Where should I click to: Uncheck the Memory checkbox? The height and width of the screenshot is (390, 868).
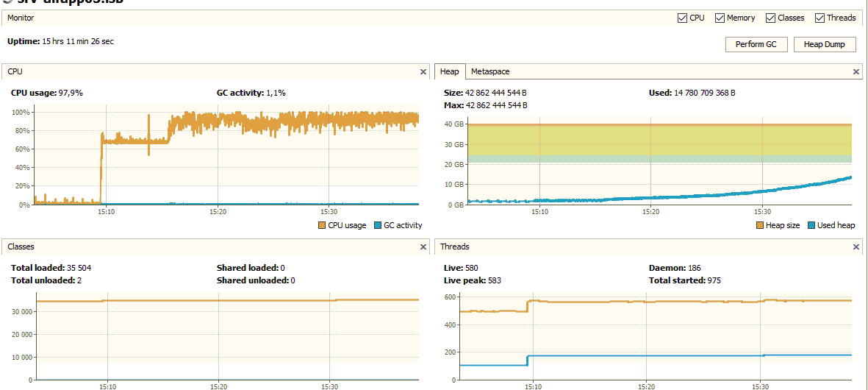[x=720, y=18]
